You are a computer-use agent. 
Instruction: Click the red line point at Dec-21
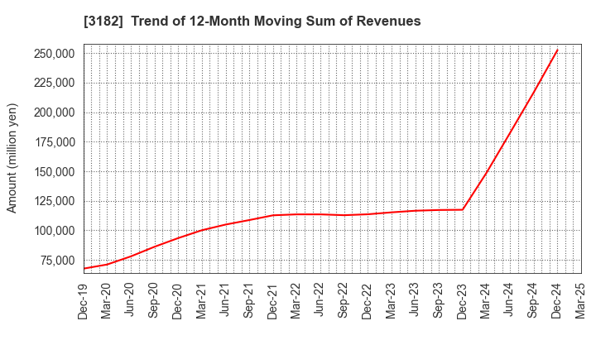pos(273,215)
